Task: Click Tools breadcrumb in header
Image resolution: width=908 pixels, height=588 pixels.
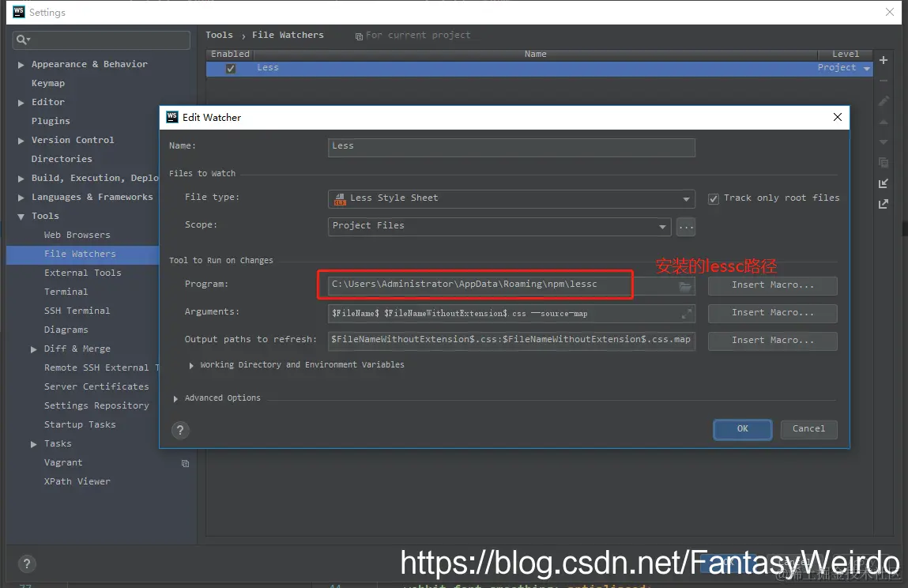Action: 219,35
